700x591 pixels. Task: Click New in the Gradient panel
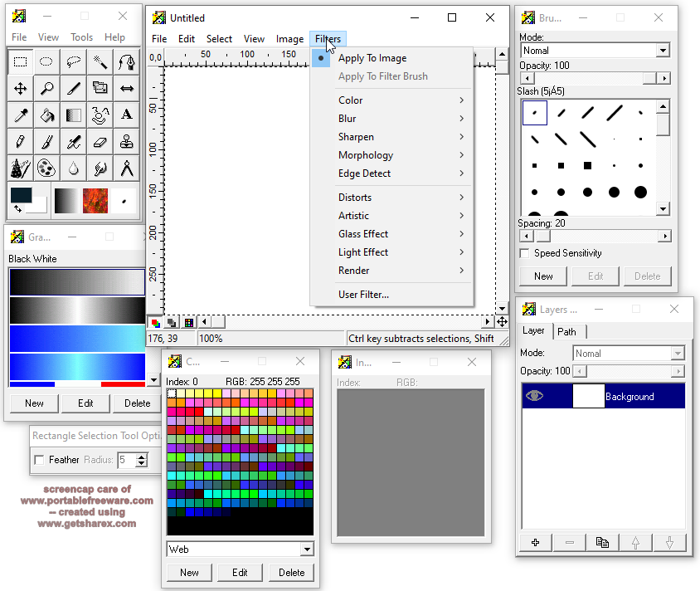pos(33,403)
